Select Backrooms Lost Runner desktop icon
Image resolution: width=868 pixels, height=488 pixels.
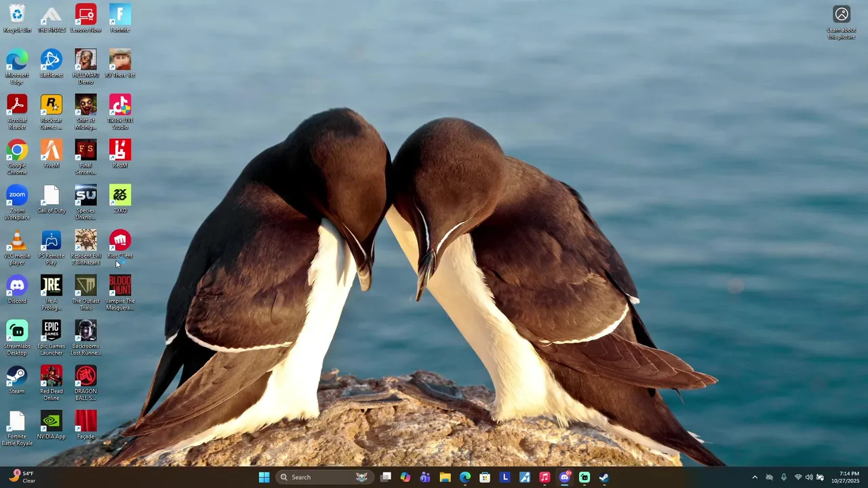click(x=85, y=338)
